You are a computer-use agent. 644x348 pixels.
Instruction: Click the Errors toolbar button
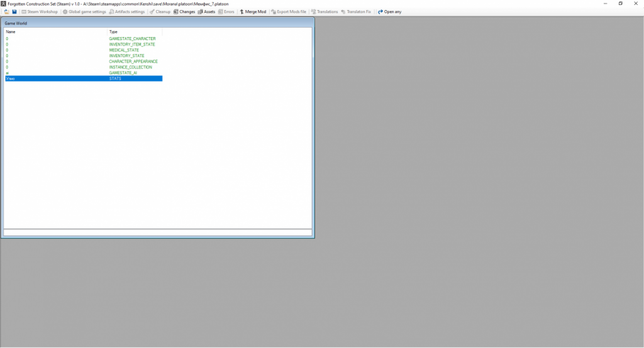pos(226,11)
